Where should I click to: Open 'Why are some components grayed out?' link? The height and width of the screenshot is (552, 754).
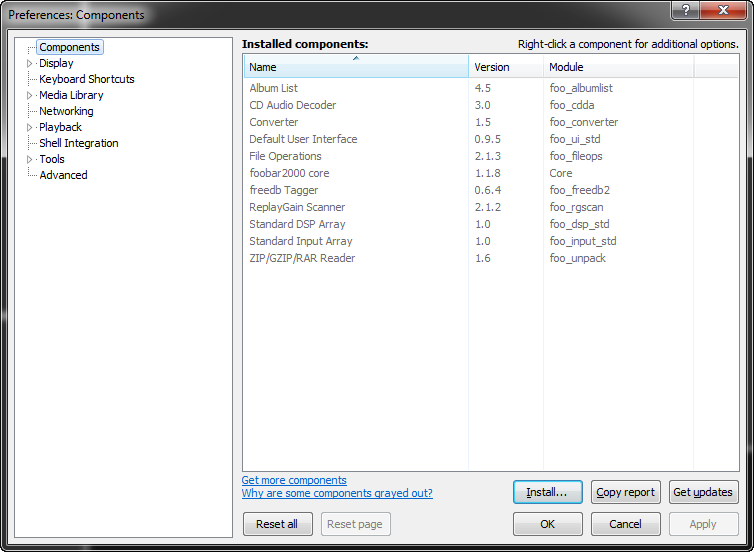[337, 493]
